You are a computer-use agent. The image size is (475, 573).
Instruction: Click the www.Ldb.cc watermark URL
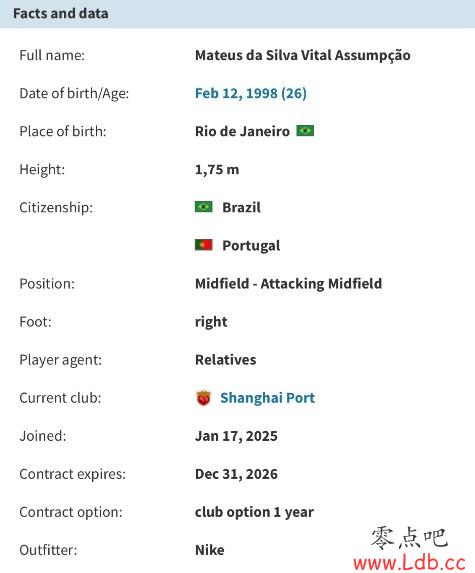409,562
